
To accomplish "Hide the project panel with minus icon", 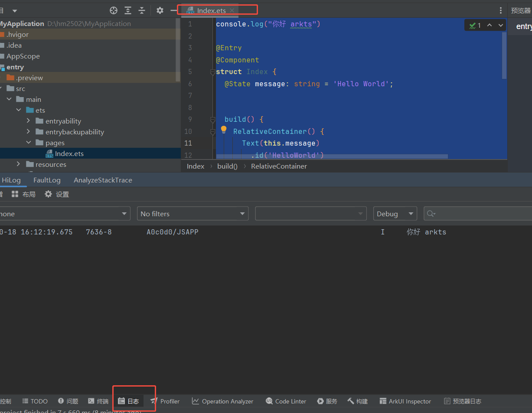I will pos(173,10).
